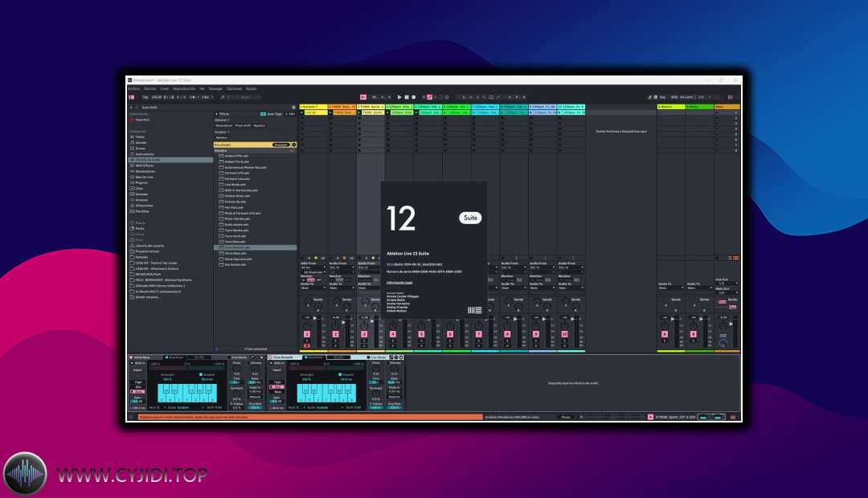Image resolution: width=868 pixels, height=498 pixels.
Task: Toggle the metronome icon
Action: pyautogui.click(x=193, y=97)
